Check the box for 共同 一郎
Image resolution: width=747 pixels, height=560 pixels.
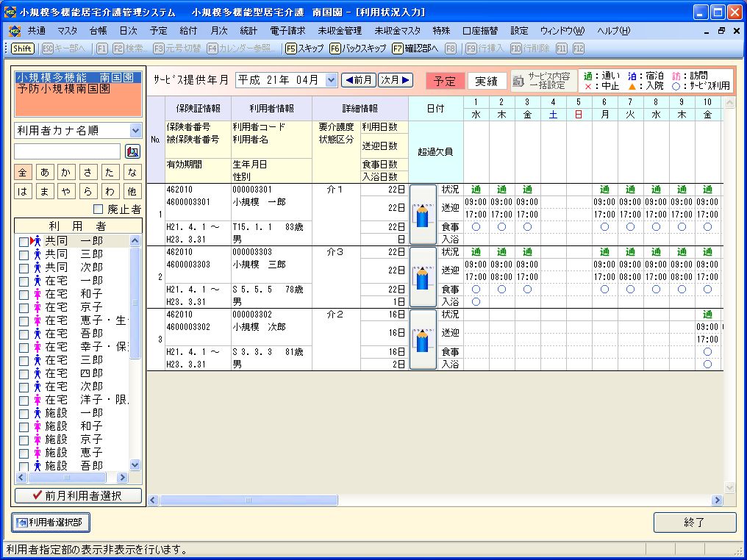tap(24, 241)
